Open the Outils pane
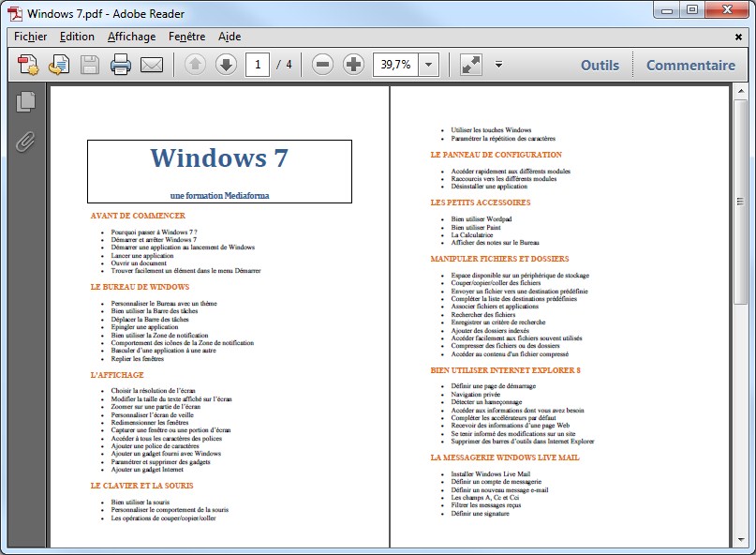Screen dimensions: 756x555 600,65
